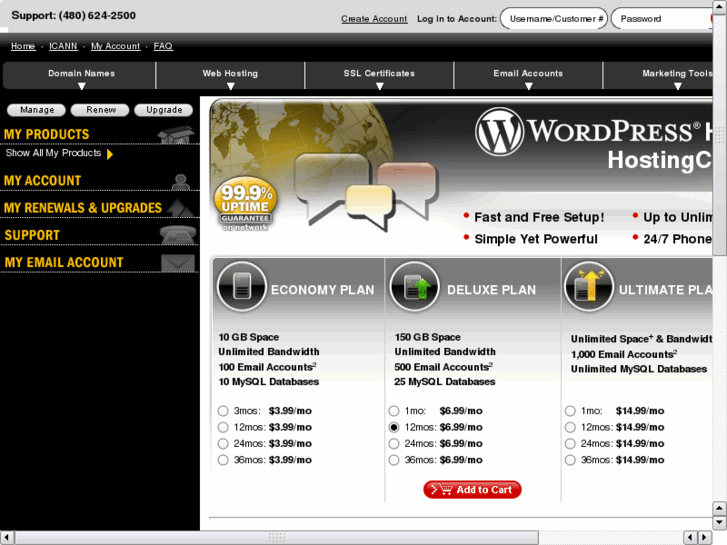This screenshot has height=545, width=727.
Task: Open the MY ACCOUNT sidebar section
Action: pos(42,181)
